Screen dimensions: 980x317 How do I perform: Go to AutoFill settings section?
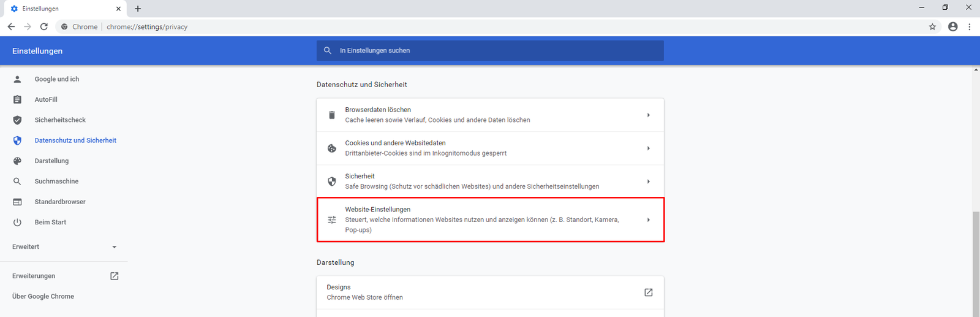(x=46, y=99)
